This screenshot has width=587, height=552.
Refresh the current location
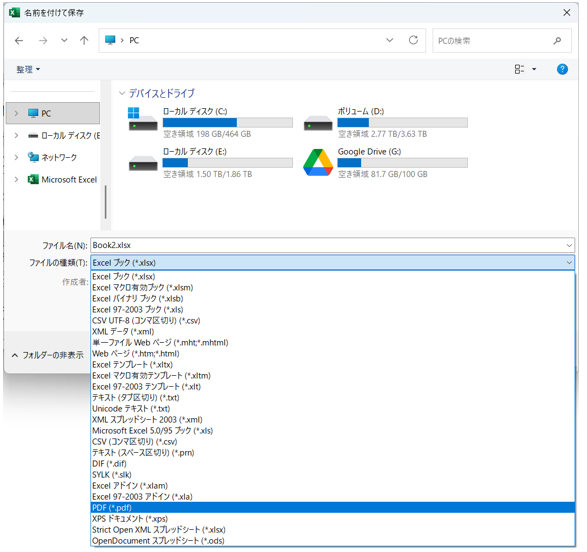point(413,40)
